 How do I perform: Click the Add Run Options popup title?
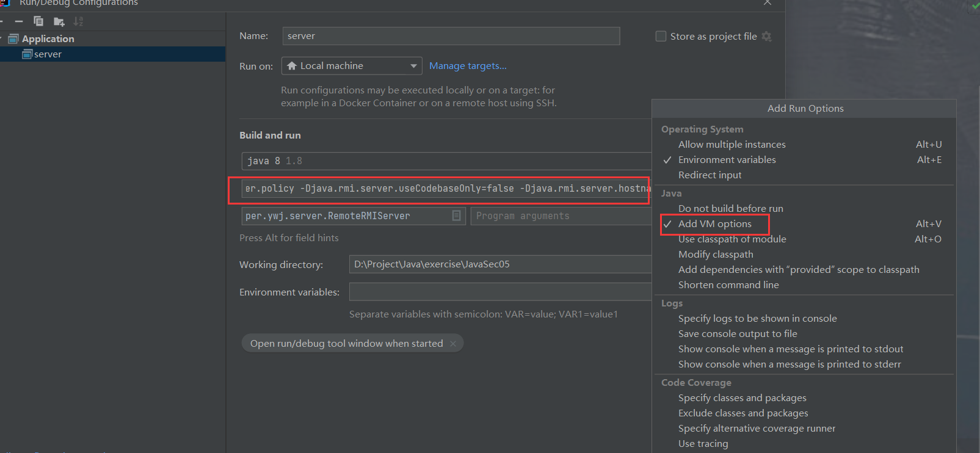click(805, 109)
